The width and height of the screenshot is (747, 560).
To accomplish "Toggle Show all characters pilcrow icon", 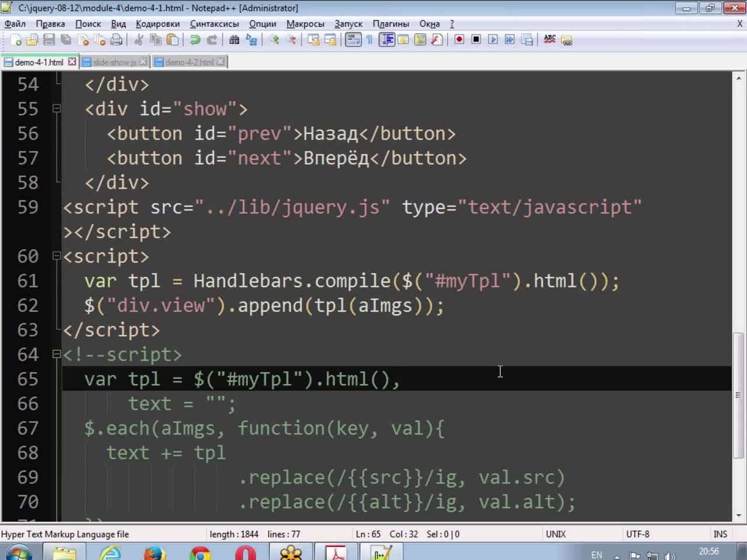I will pos(369,40).
